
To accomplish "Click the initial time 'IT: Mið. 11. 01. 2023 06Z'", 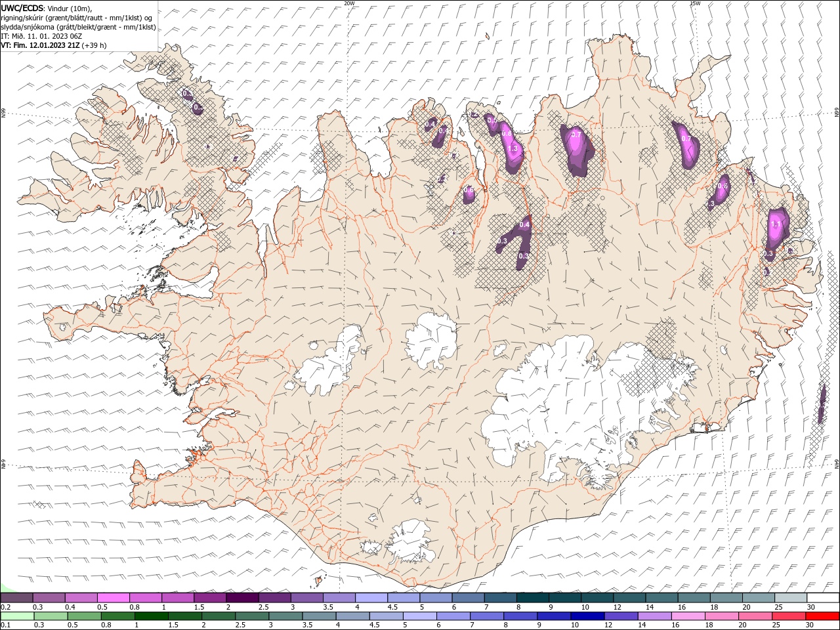I will (x=42, y=36).
